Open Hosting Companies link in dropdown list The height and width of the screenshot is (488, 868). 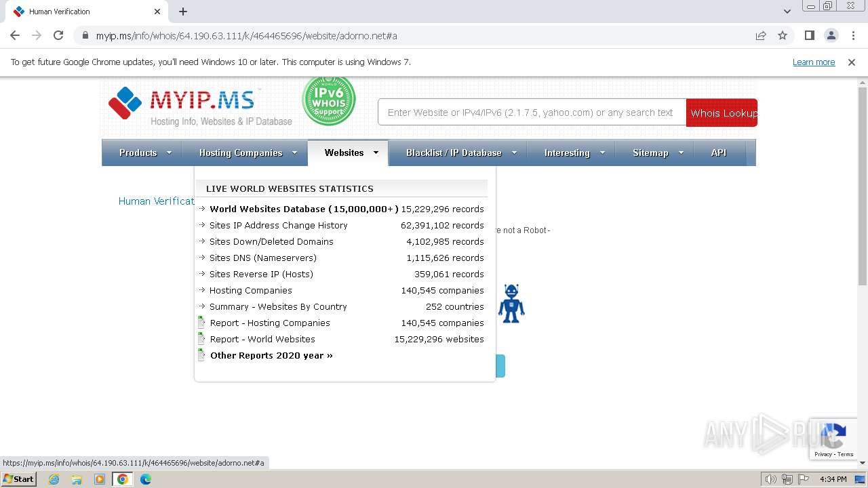tap(251, 290)
